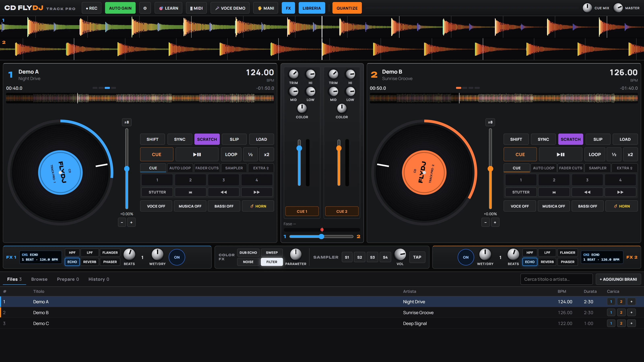The image size is (644, 362).
Task: Fast-forward deck 1 with the double-right arrows
Action: point(257,192)
